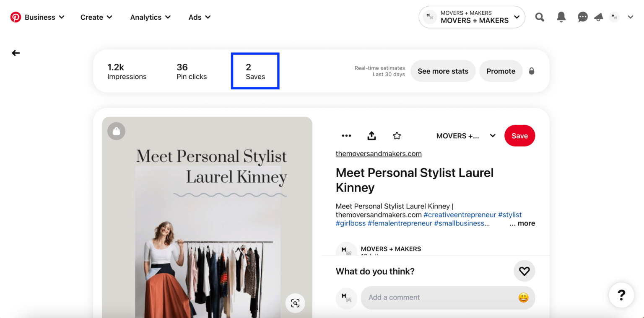This screenshot has height=318, width=644.
Task: Open help with the question mark icon
Action: click(621, 295)
